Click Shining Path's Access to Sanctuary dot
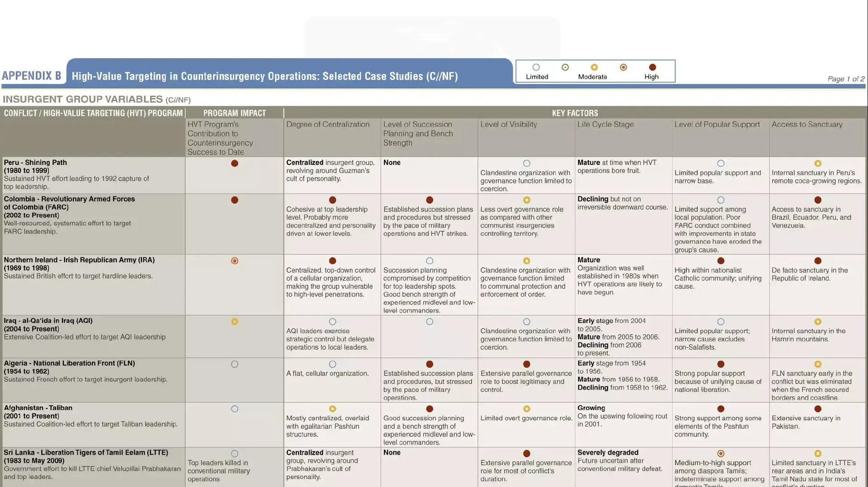The image size is (868, 487). click(x=818, y=164)
